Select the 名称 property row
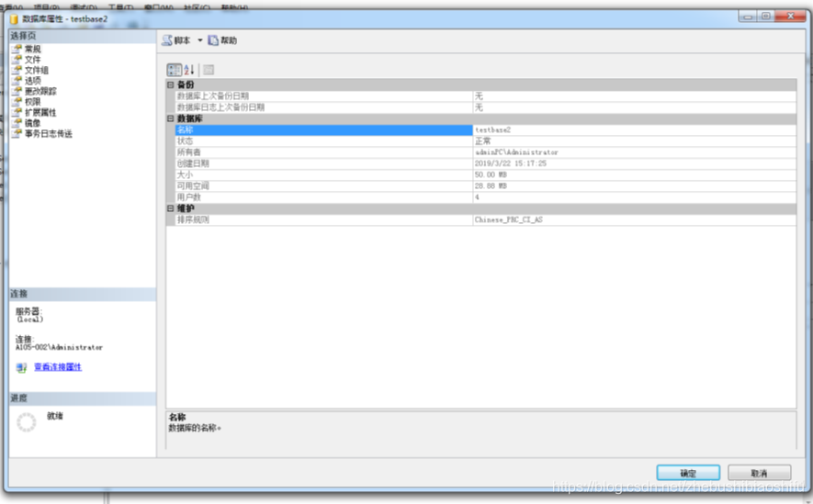 (x=485, y=130)
